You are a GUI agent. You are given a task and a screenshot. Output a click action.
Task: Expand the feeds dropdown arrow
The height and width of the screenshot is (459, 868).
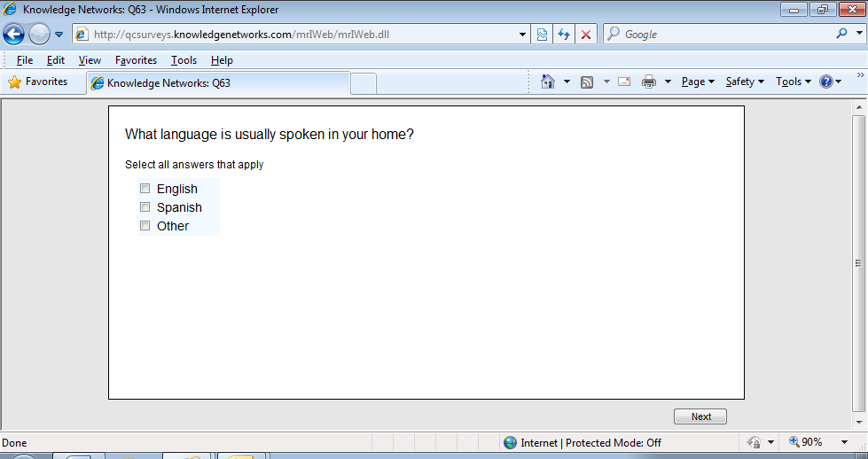pos(606,82)
